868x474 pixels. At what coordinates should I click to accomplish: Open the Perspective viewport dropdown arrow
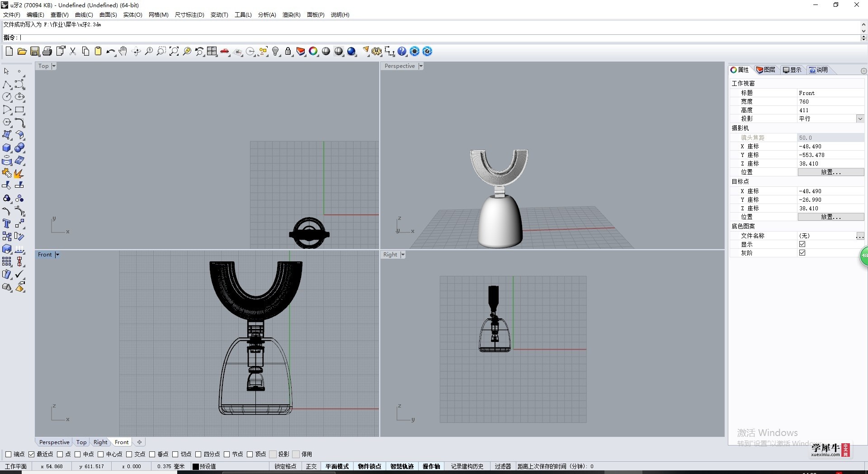[421, 66]
